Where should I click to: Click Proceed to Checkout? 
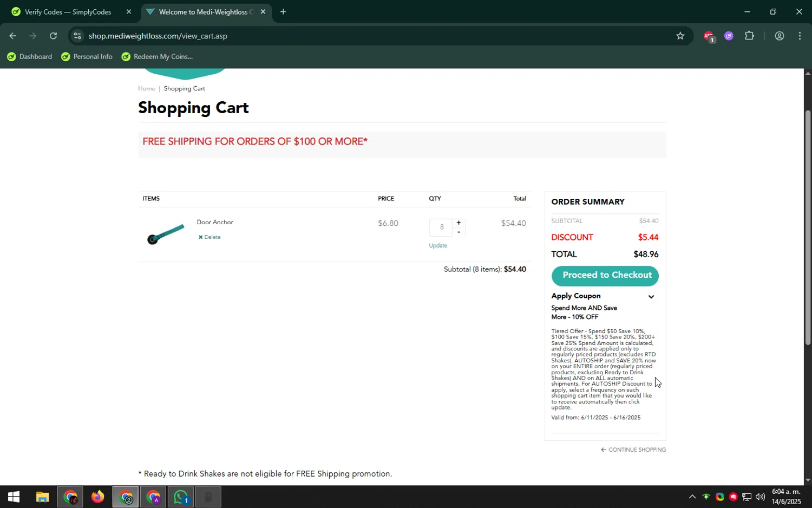tap(605, 276)
